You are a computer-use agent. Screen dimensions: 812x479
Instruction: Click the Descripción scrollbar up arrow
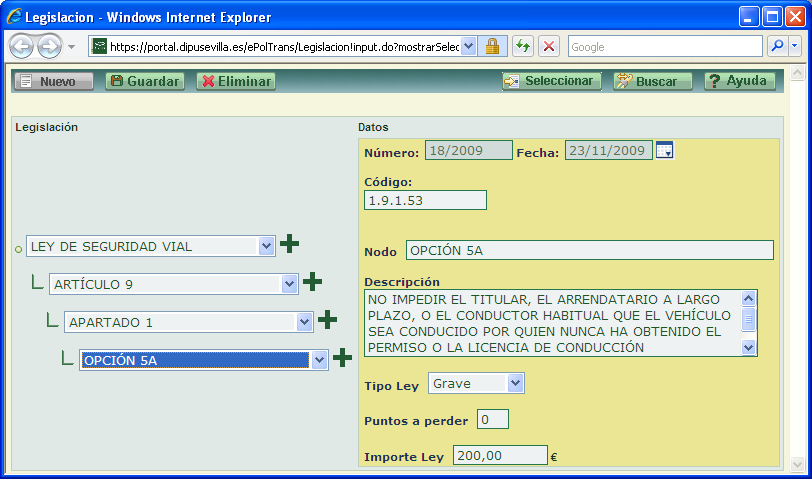[749, 298]
